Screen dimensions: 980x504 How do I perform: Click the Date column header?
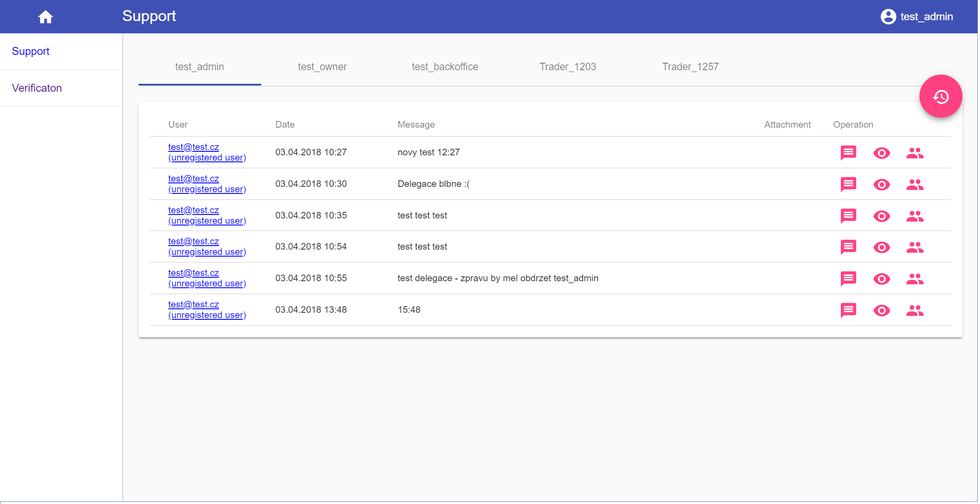285,125
